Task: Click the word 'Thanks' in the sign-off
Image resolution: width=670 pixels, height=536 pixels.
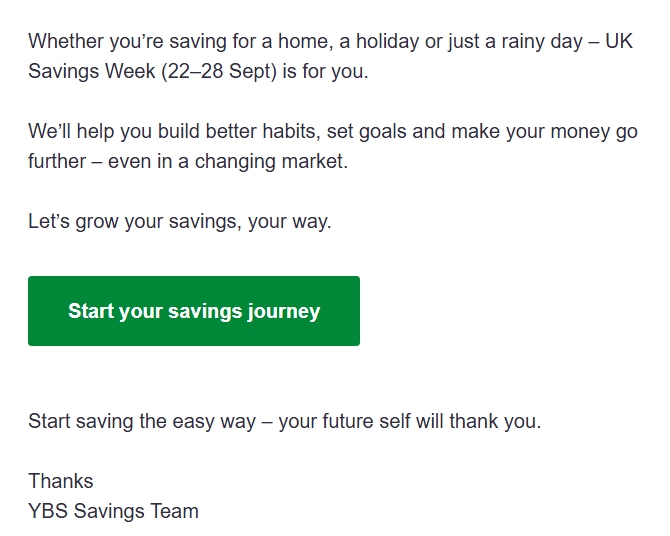Action: [61, 481]
